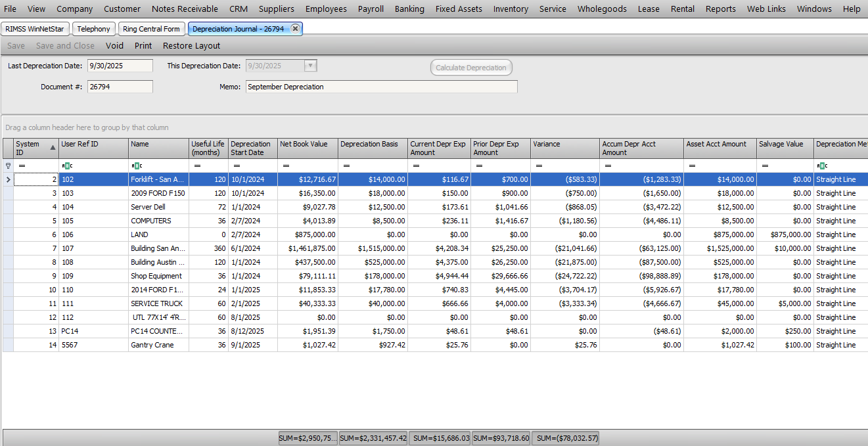This screenshot has height=446, width=868.
Task: Click Restore Layout in the toolbar
Action: [x=191, y=45]
